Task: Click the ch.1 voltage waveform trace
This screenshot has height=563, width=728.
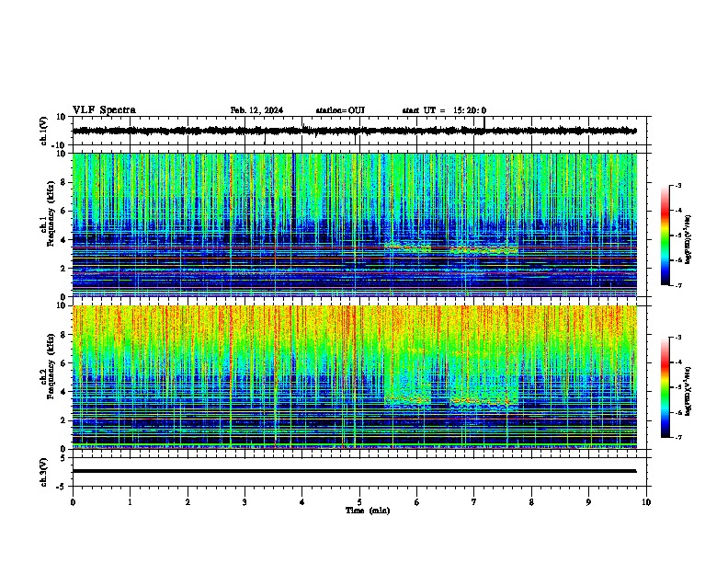Action: point(355,131)
